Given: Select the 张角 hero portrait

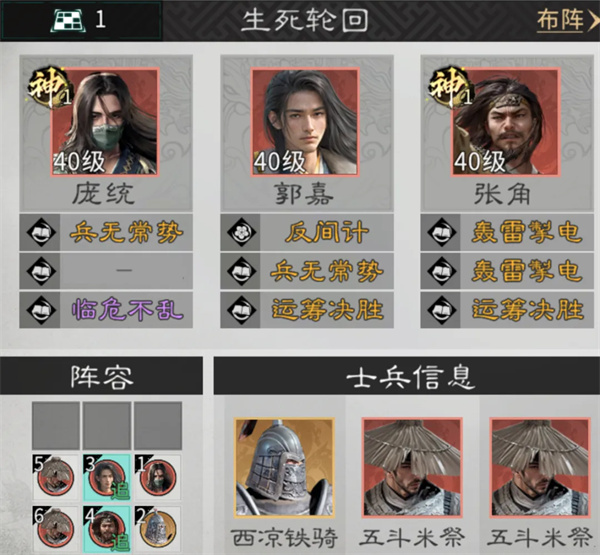Looking at the screenshot, I should (506, 122).
